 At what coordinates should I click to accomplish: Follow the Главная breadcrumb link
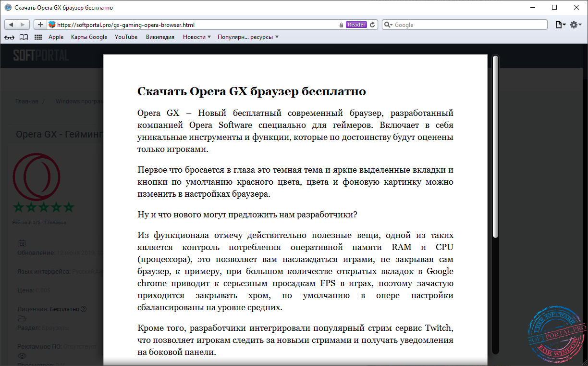coord(26,101)
